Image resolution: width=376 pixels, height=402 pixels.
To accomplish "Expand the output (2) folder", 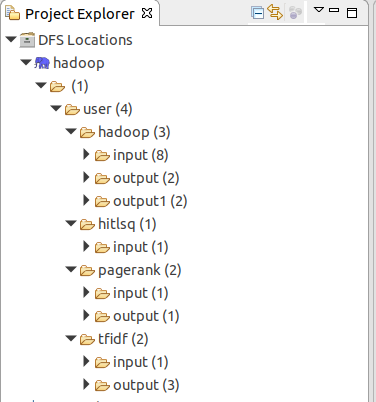I will click(86, 177).
